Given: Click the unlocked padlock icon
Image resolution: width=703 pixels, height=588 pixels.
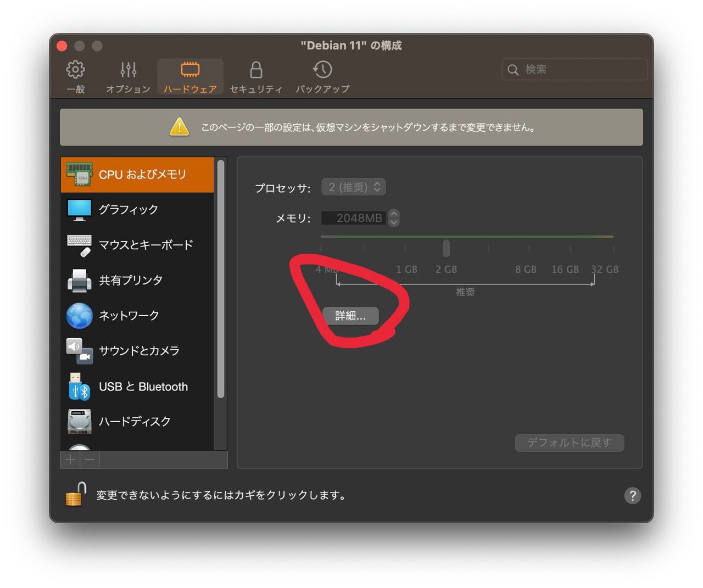Looking at the screenshot, I should (76, 494).
